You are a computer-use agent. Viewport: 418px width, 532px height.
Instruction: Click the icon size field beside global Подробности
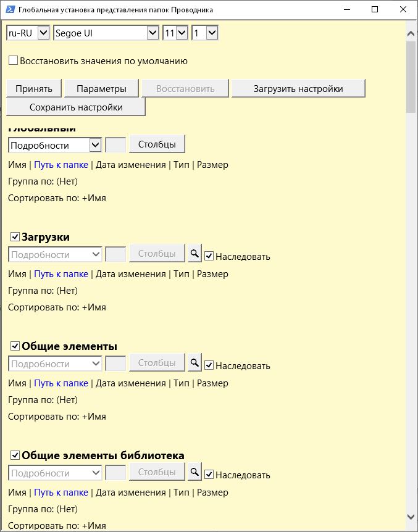pos(116,145)
